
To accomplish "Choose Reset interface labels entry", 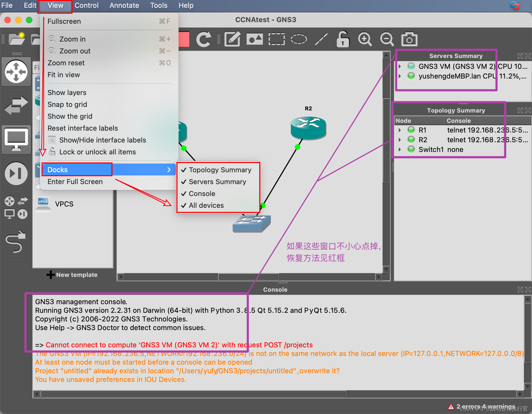I will point(109,128).
